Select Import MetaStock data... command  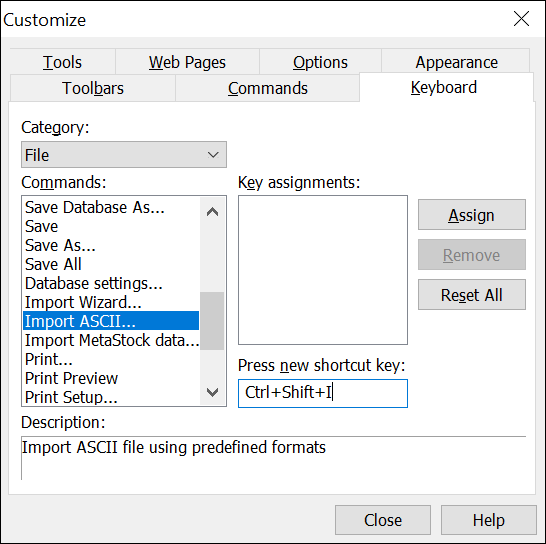tap(111, 340)
